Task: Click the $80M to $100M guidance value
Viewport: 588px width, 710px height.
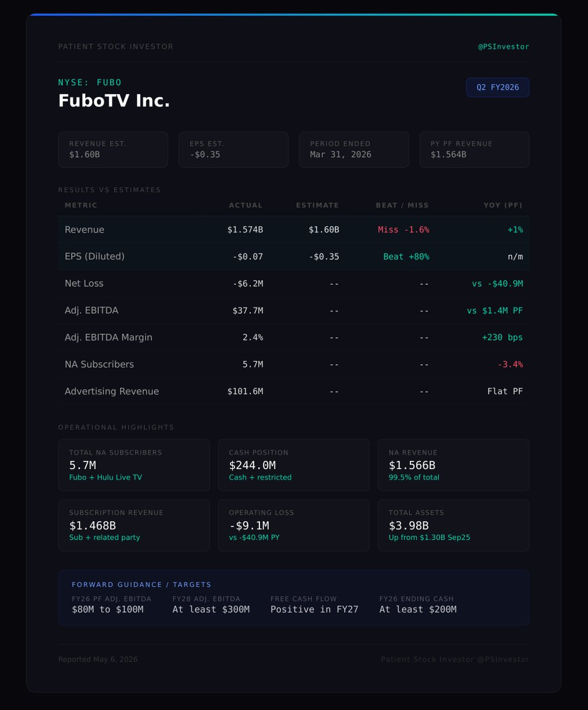Action: (108, 609)
